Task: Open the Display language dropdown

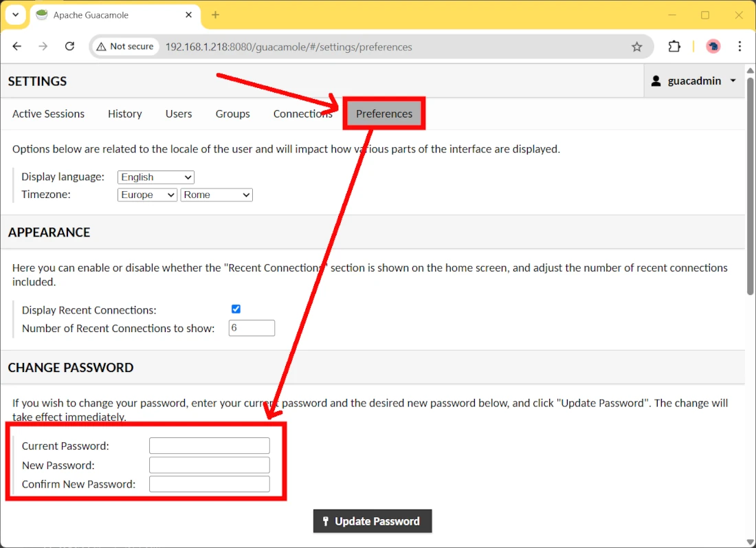Action: (156, 177)
